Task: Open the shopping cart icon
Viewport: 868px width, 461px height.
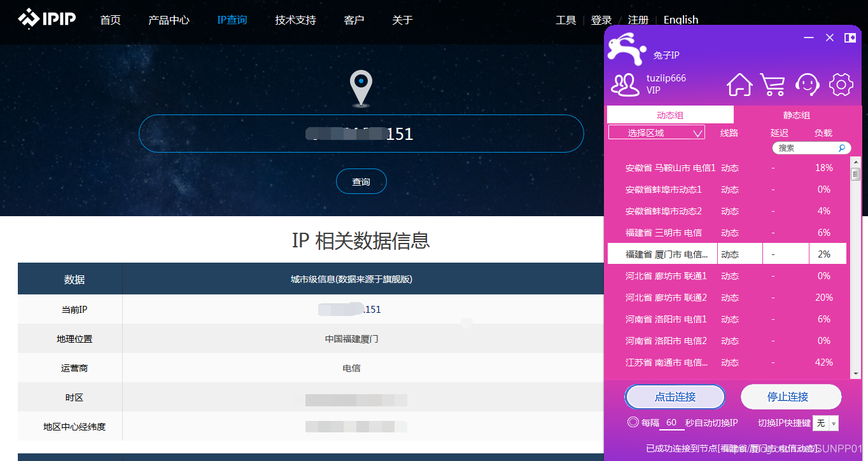Action: coord(772,84)
